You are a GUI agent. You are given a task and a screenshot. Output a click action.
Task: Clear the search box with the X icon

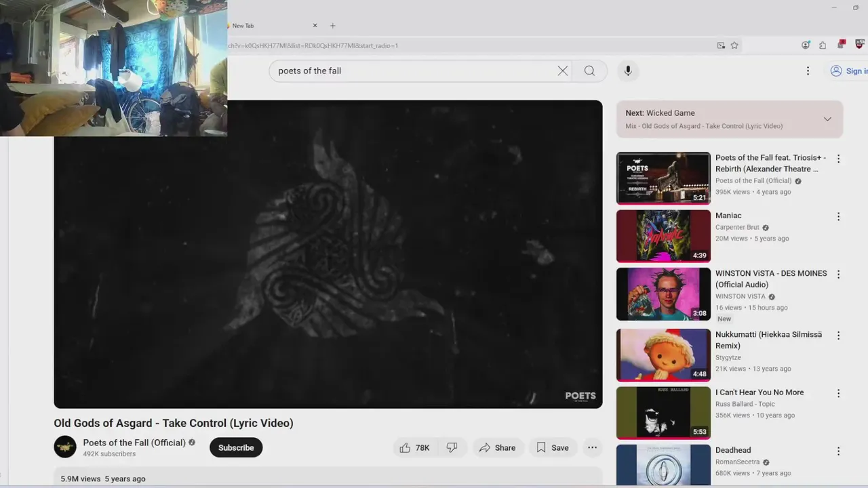coord(563,70)
